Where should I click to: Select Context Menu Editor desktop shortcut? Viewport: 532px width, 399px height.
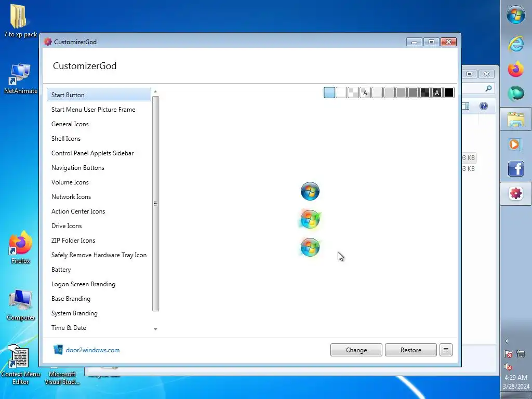pos(20,365)
